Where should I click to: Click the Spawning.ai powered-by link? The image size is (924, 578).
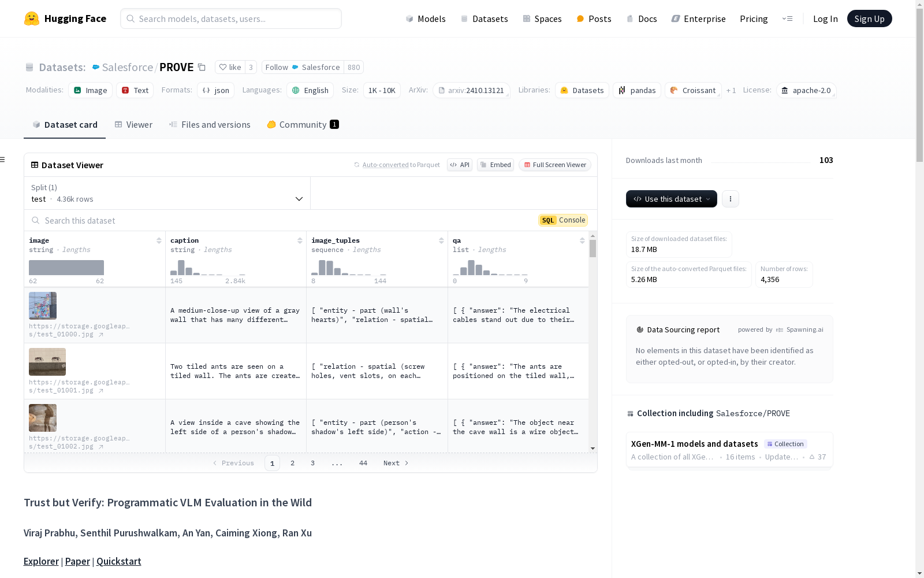[800, 329]
